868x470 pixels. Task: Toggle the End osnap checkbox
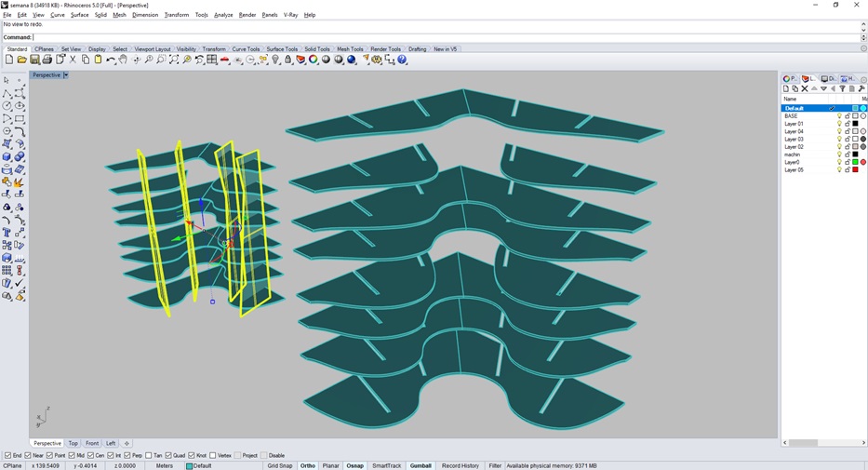[x=7, y=456]
